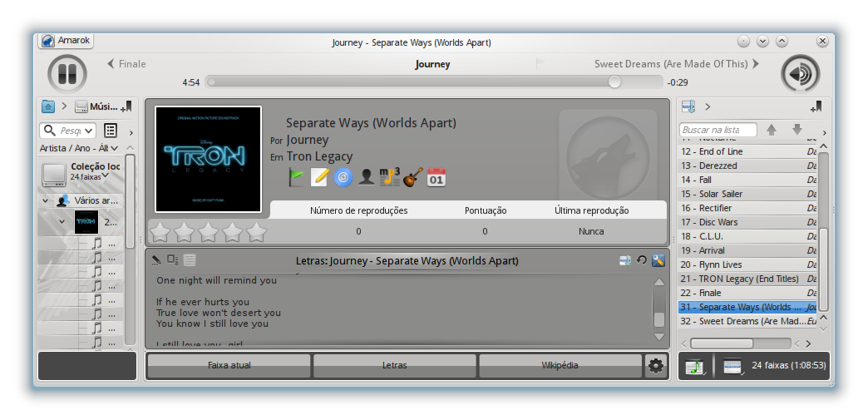This screenshot has height=420, width=868.
Task: Rate track with the second star
Action: click(x=184, y=231)
